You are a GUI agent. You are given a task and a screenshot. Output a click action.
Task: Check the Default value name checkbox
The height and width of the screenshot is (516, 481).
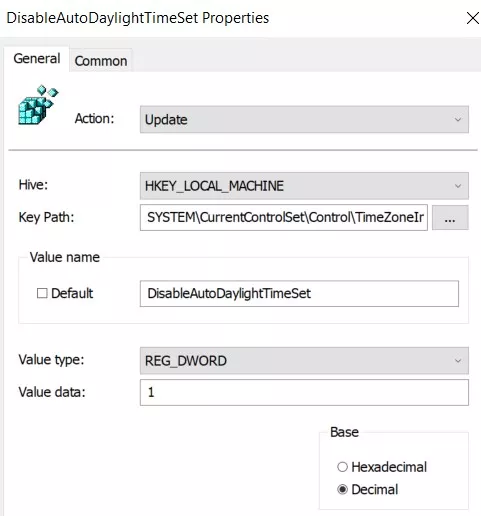tap(42, 293)
